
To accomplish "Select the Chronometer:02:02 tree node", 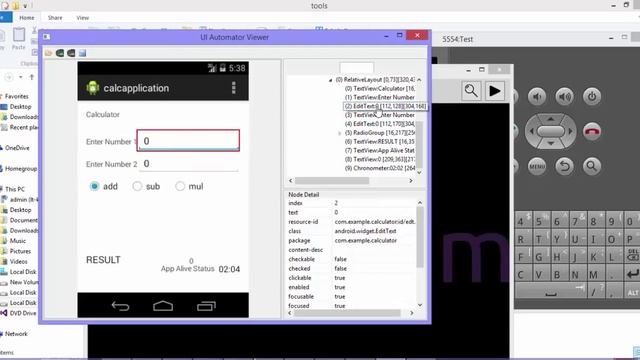I will (380, 168).
